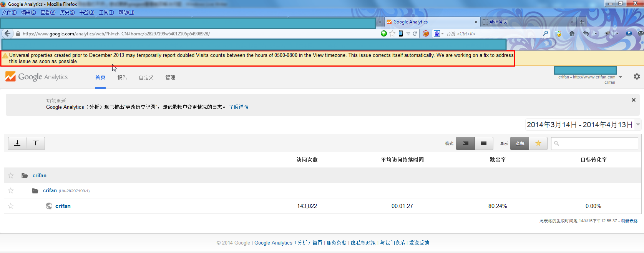Open the 服务条款 footer link
The width and height of the screenshot is (644, 253).
point(337,243)
